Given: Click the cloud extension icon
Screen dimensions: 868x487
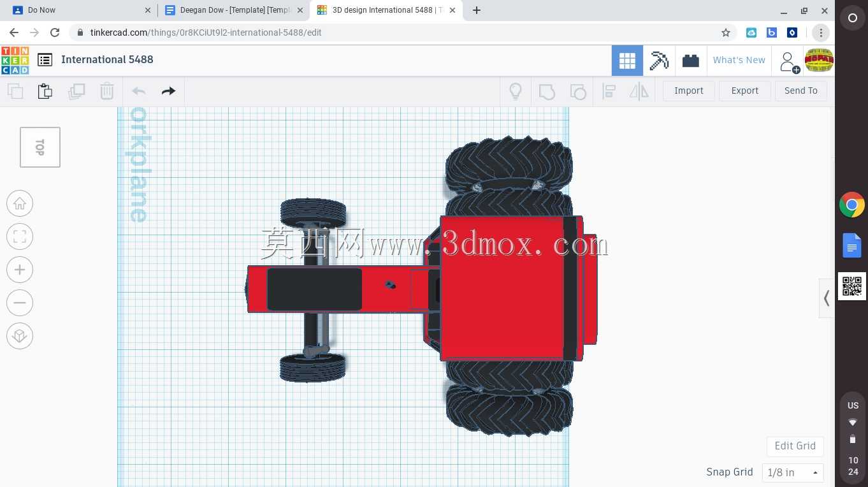Looking at the screenshot, I should point(751,33).
